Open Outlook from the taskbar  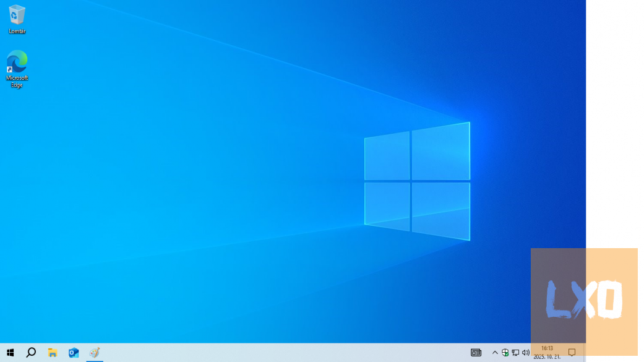pos(74,353)
